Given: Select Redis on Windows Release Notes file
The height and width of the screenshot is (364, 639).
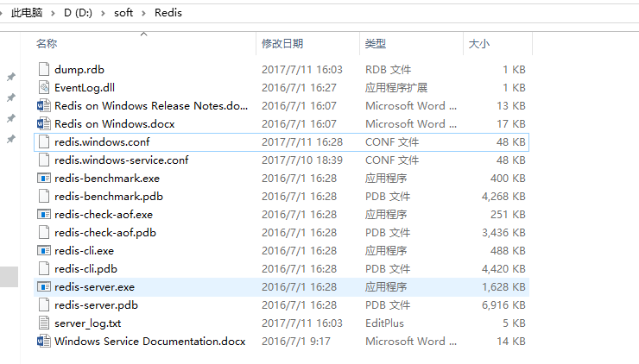Looking at the screenshot, I should tap(151, 106).
